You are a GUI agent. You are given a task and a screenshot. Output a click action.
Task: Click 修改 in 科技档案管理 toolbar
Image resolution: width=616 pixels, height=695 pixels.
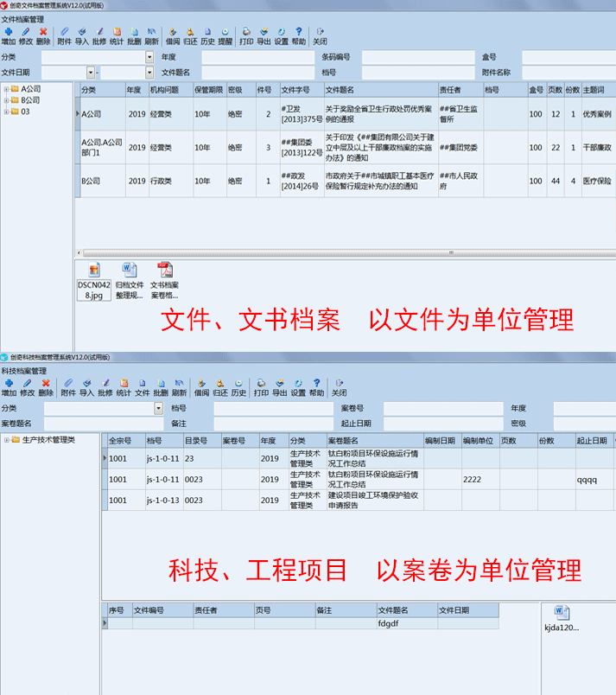click(27, 388)
